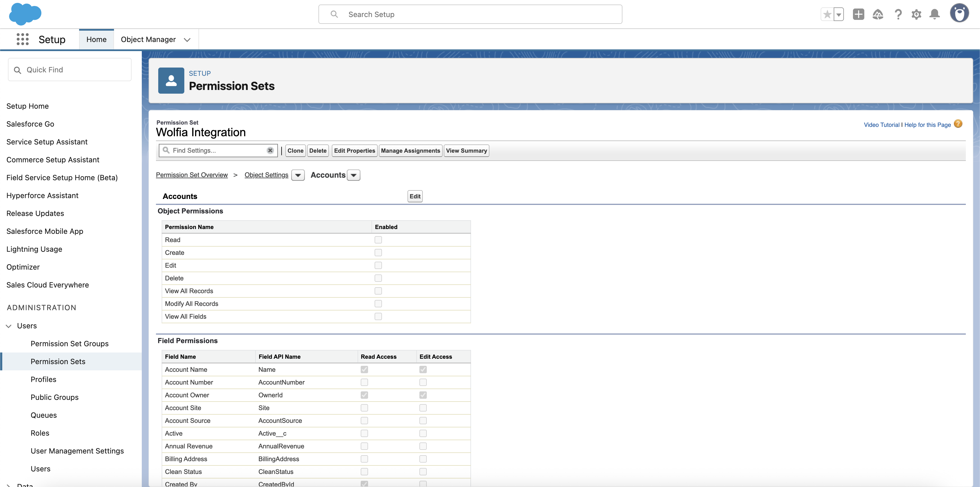
Task: Enable Read Access for Account Number
Action: click(x=364, y=382)
